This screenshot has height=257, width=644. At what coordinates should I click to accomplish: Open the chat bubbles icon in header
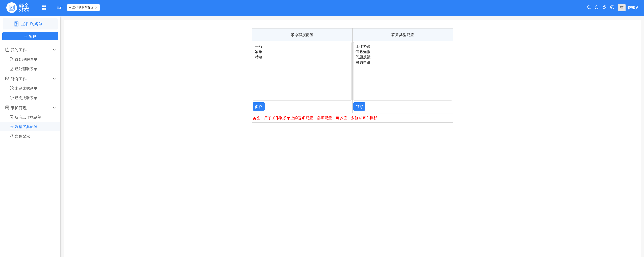pos(605,8)
